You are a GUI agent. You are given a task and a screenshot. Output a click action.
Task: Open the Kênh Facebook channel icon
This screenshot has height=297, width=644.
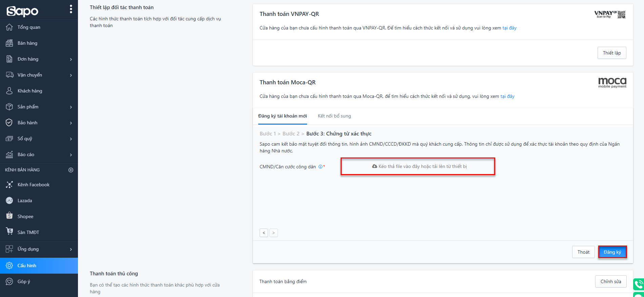tap(9, 185)
